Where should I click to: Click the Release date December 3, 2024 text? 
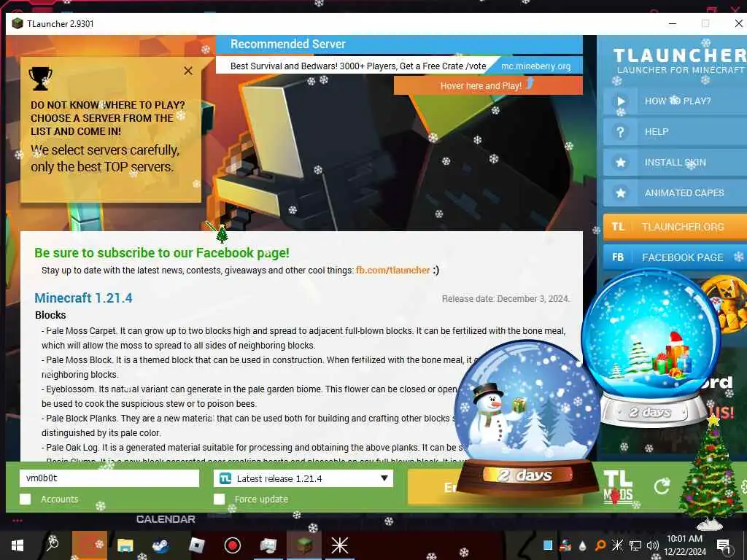[506, 298]
